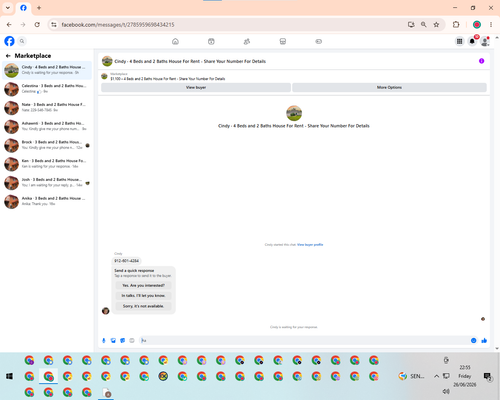Click the zoom magnifier icon in address bar
The width and height of the screenshot is (500, 400).
click(424, 25)
